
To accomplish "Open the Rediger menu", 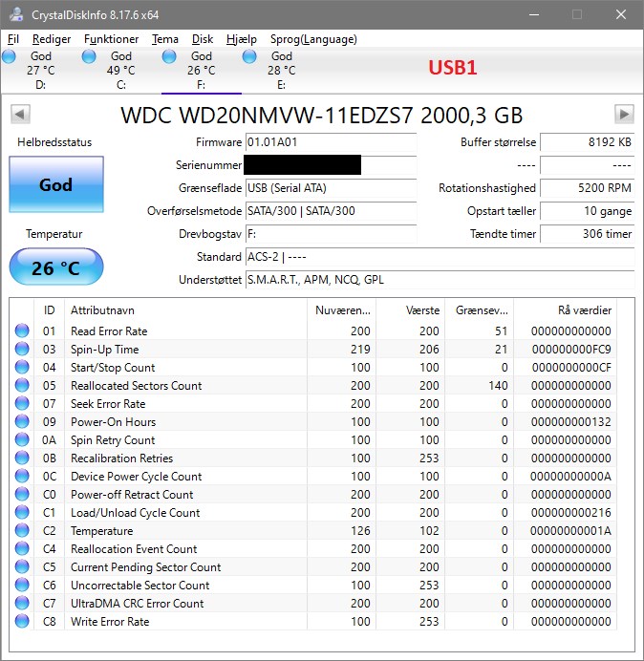I will point(52,39).
